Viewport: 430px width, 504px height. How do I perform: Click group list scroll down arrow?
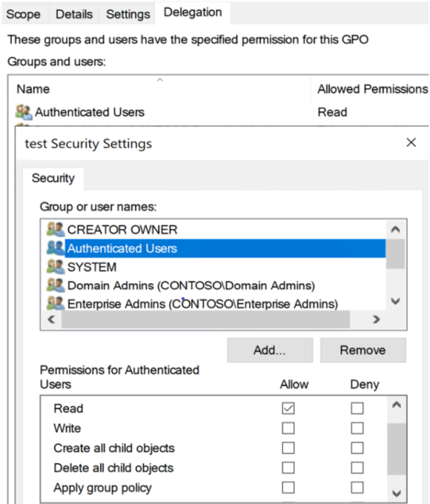pyautogui.click(x=396, y=301)
